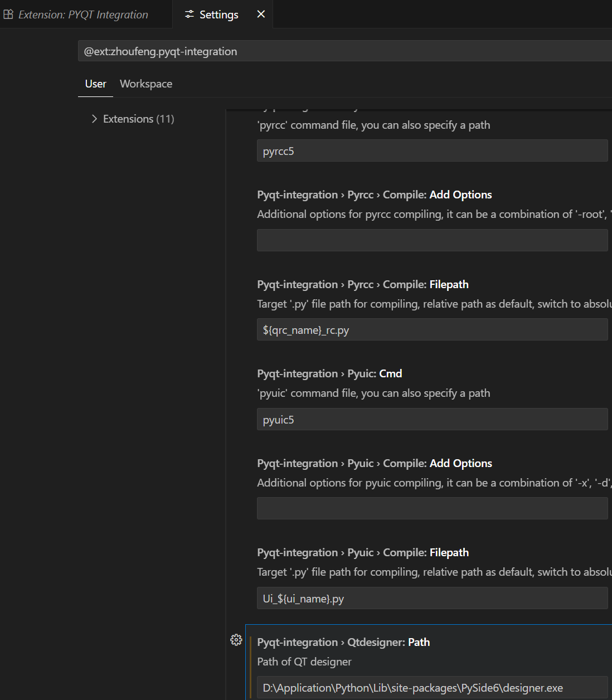The width and height of the screenshot is (612, 700).
Task: Expand the Extensions (11) chevron
Action: [x=94, y=119]
